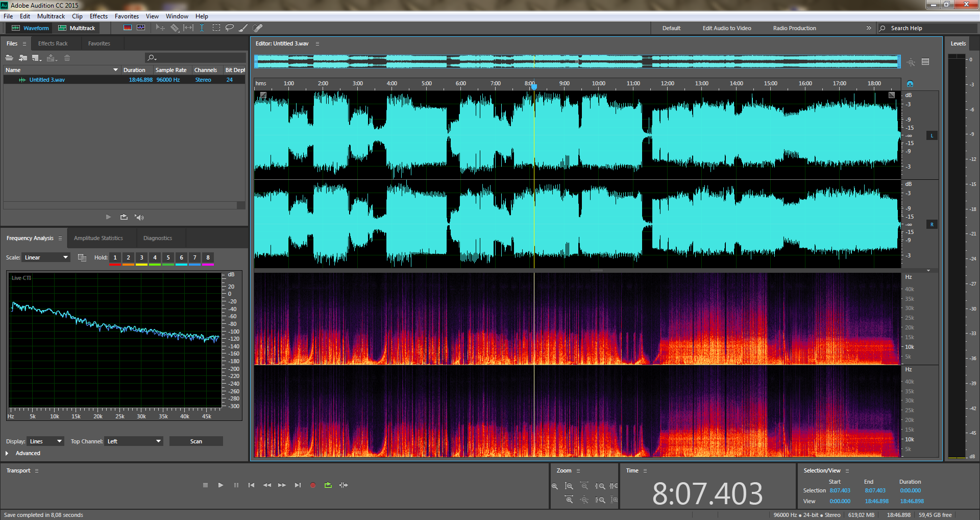Screen dimensions: 980x520
Task: Switch to Multitrack view
Action: click(x=77, y=28)
